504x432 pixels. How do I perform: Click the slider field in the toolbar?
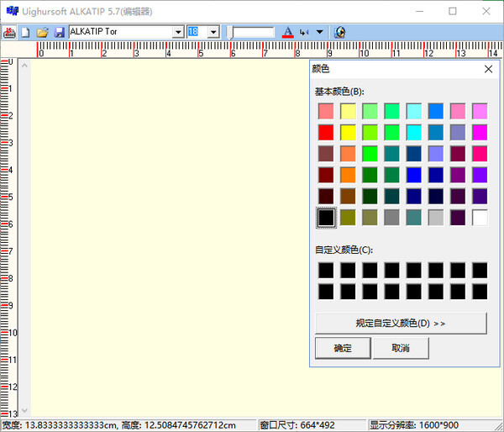coord(254,32)
